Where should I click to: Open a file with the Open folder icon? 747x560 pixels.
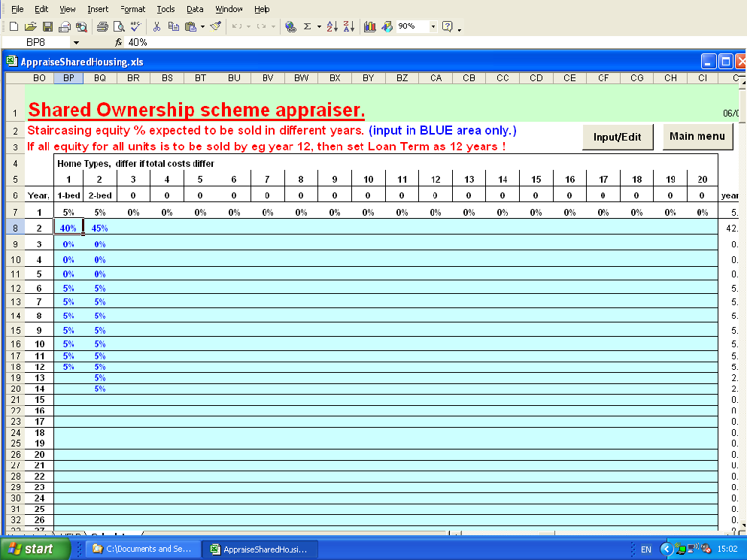click(31, 26)
